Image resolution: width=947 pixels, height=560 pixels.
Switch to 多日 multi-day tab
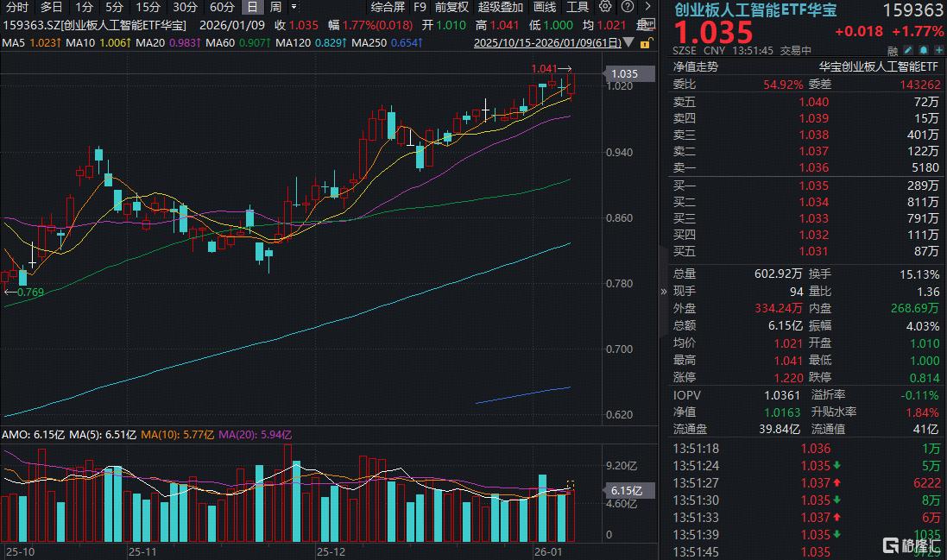point(51,7)
